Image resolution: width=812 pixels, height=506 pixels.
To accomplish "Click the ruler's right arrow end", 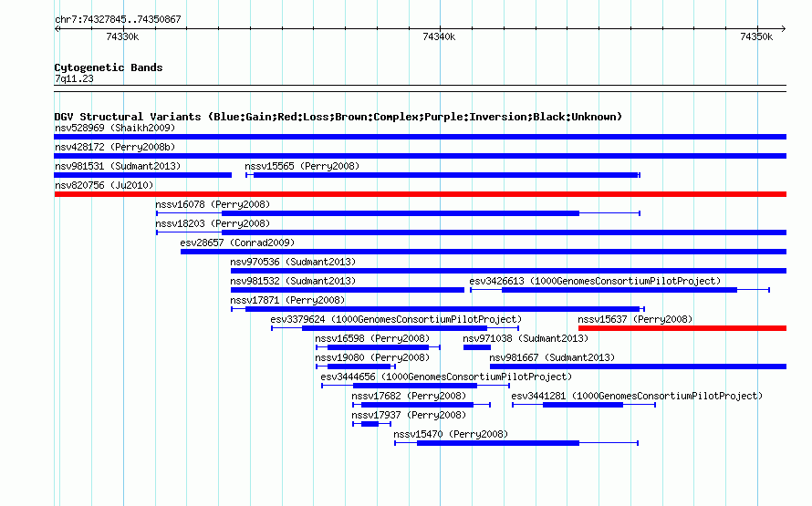I will pyautogui.click(x=783, y=28).
